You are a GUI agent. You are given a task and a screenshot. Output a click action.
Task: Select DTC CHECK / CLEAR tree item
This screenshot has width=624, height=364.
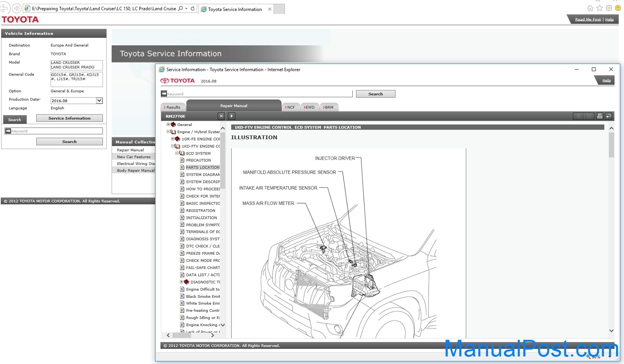[203, 246]
